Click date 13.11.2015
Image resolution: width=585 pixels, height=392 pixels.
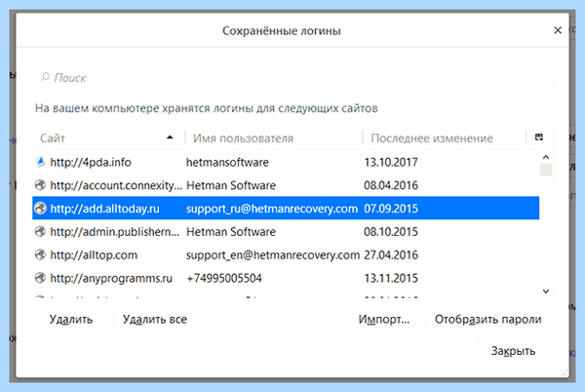pos(391,278)
